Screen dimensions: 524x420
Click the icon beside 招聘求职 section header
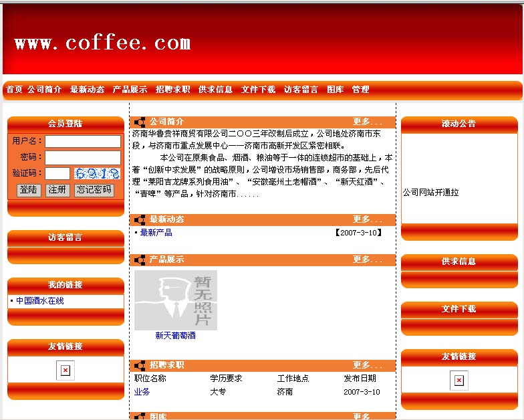[x=140, y=365]
